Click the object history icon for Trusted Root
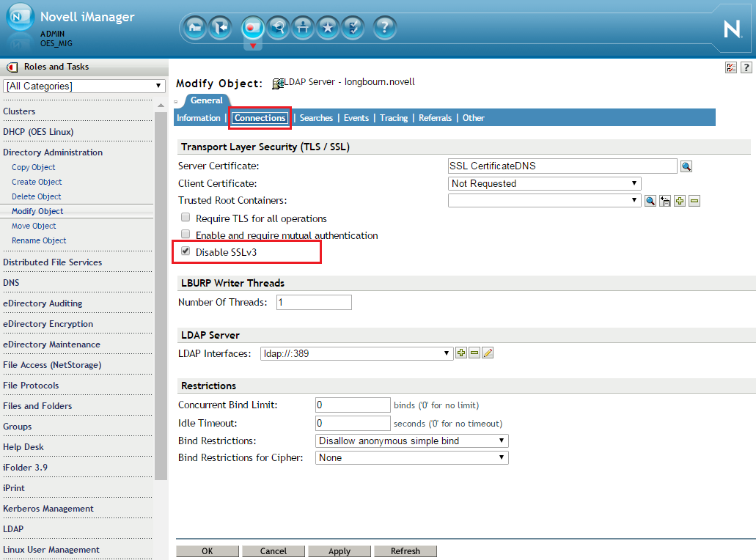 [x=665, y=201]
